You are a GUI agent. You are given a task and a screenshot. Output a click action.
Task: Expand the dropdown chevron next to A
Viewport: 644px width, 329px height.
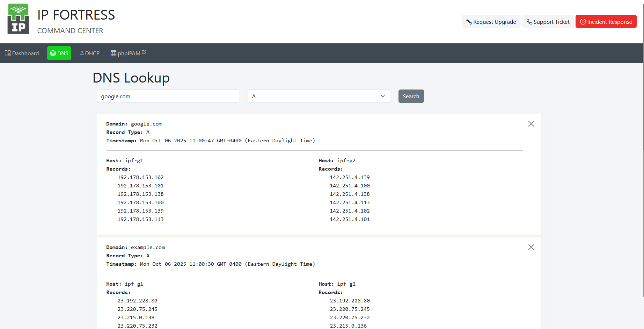pyautogui.click(x=382, y=96)
